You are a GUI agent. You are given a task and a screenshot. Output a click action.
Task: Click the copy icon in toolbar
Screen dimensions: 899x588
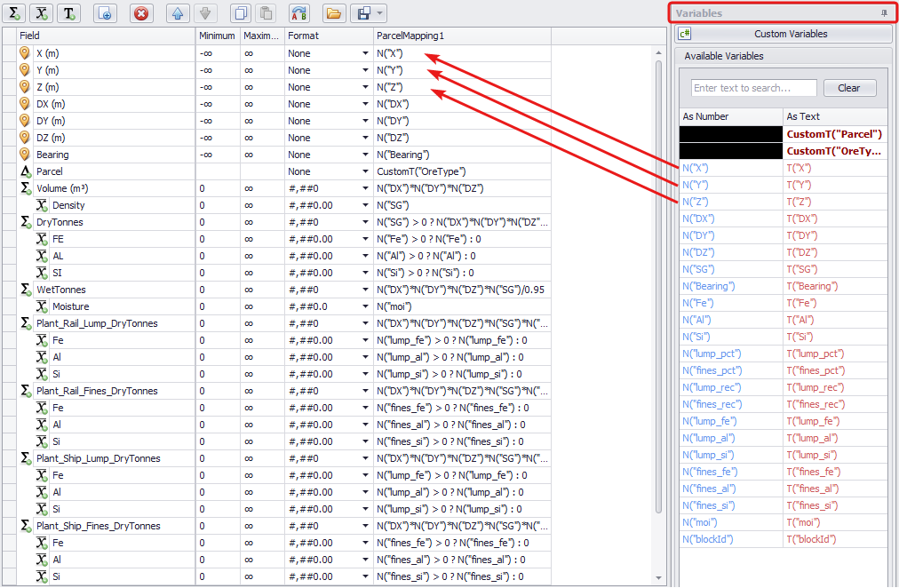click(239, 13)
